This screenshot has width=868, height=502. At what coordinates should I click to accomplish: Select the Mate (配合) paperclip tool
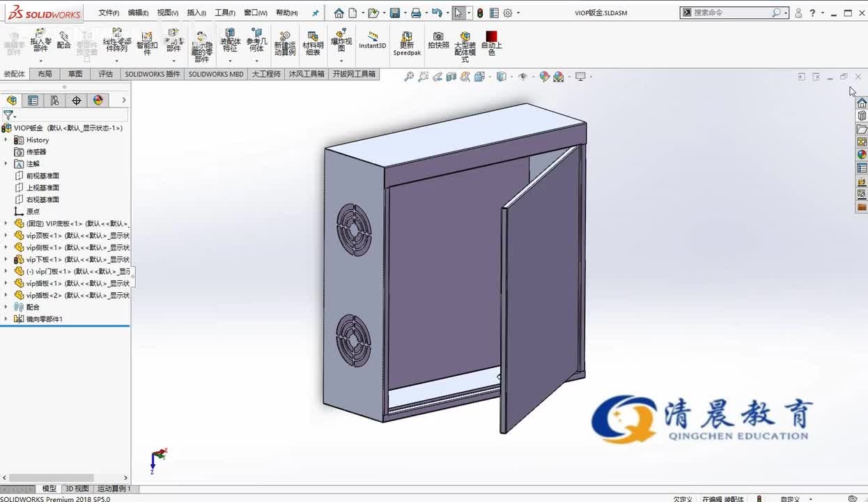(x=63, y=40)
